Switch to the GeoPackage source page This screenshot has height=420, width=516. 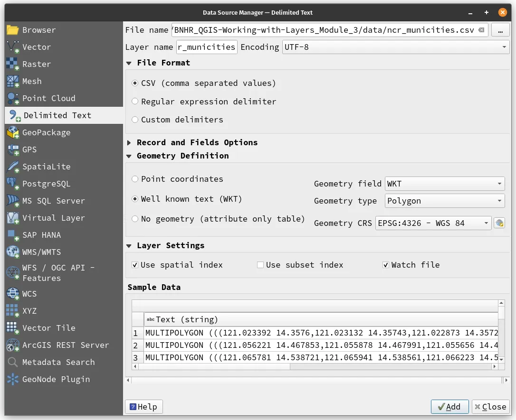click(47, 132)
